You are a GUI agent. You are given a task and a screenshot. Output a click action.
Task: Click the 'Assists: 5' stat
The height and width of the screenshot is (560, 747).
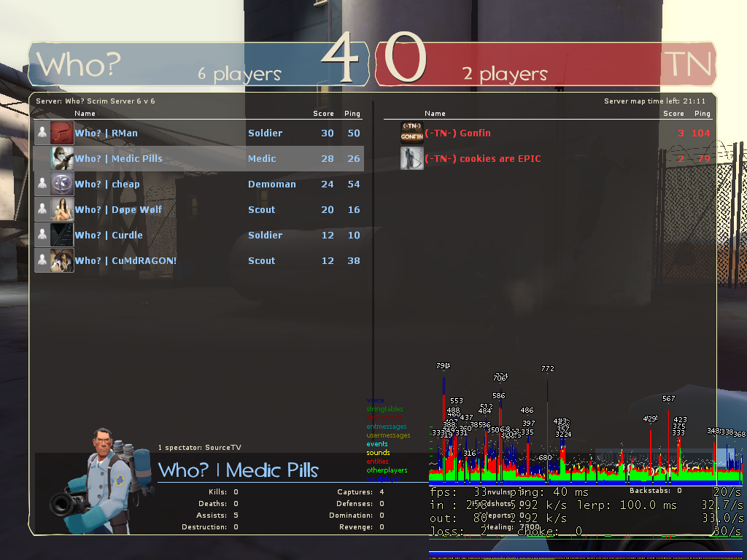point(217,516)
